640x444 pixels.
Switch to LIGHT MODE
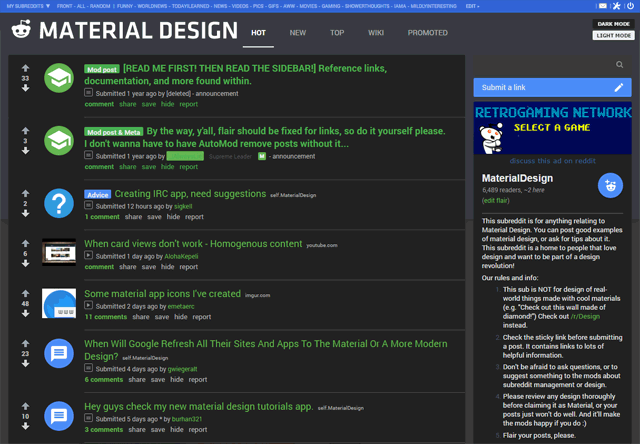[613, 36]
